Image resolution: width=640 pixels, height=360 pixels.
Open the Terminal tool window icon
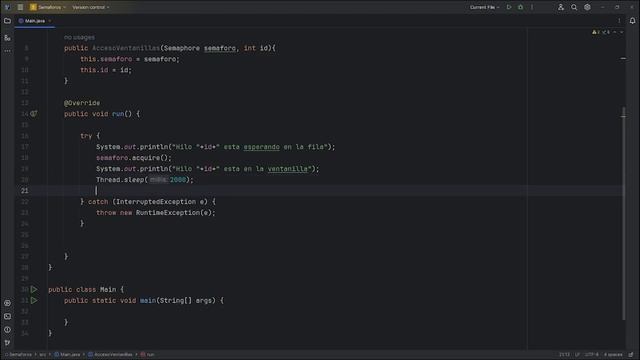pos(7,316)
